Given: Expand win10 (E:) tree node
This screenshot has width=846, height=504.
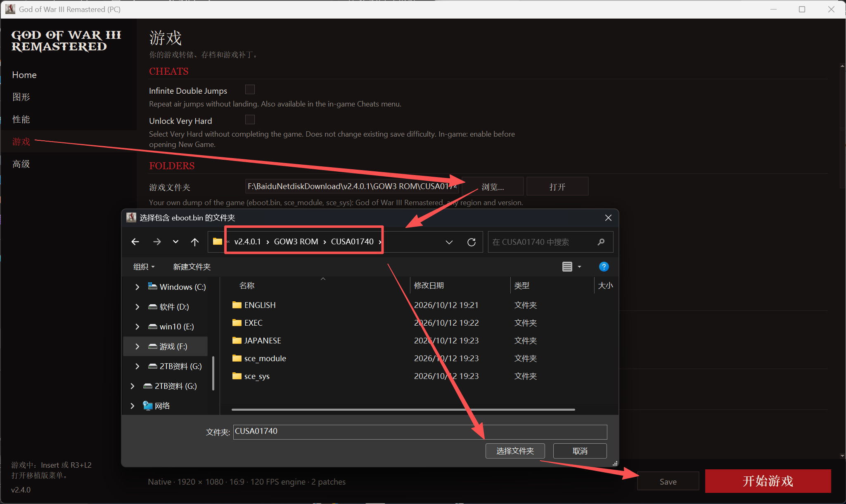Looking at the screenshot, I should coord(137,327).
